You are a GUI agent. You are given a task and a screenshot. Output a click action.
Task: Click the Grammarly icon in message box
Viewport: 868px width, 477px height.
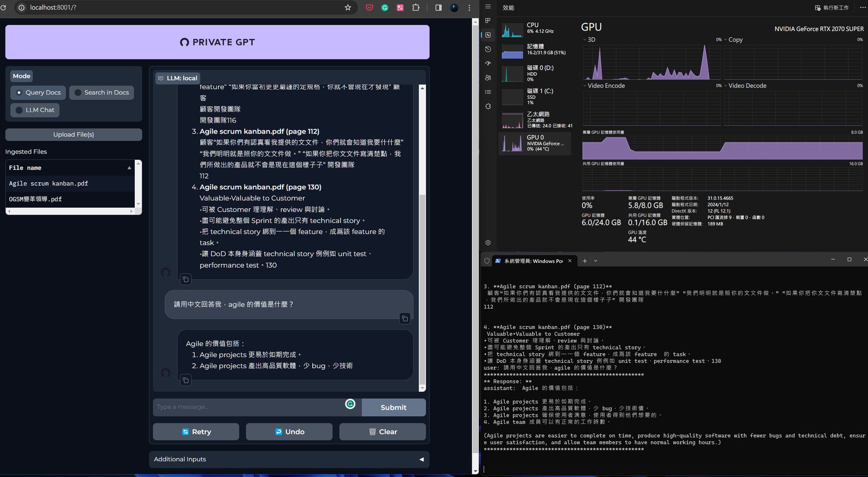click(350, 404)
